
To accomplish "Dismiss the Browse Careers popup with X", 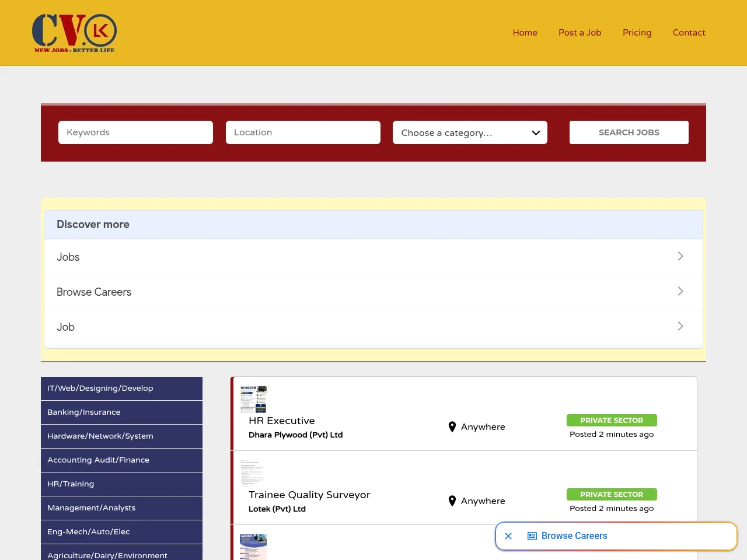I will 508,536.
